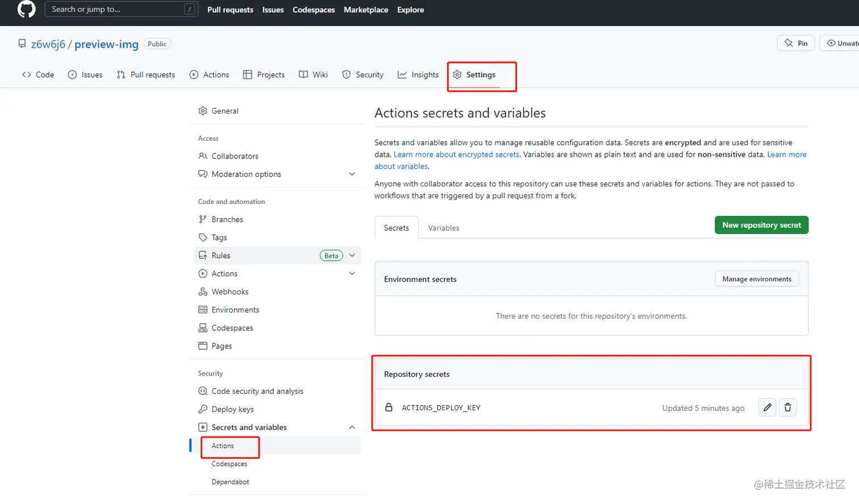Open the Pull requests repository tab
The height and width of the screenshot is (504, 859).
click(146, 74)
